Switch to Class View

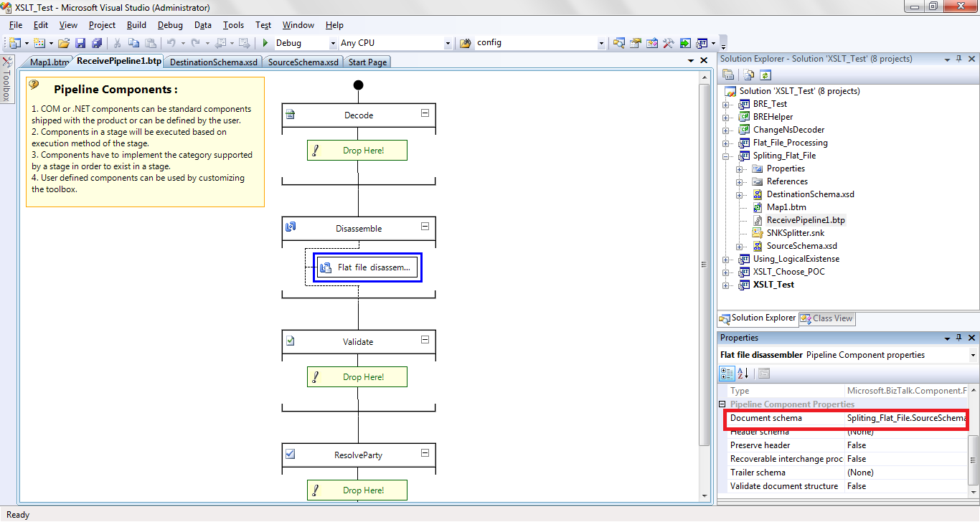coord(826,318)
